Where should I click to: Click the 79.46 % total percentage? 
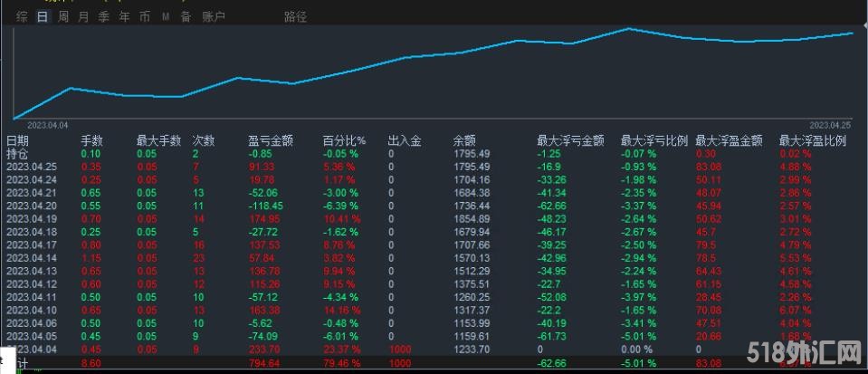(341, 363)
